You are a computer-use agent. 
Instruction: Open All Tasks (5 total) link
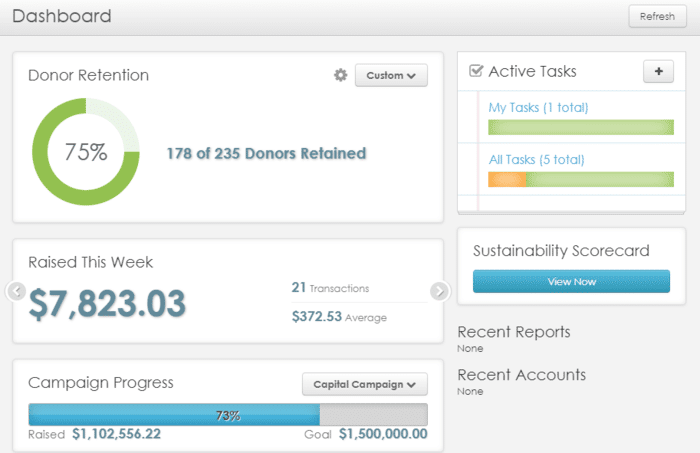point(537,159)
